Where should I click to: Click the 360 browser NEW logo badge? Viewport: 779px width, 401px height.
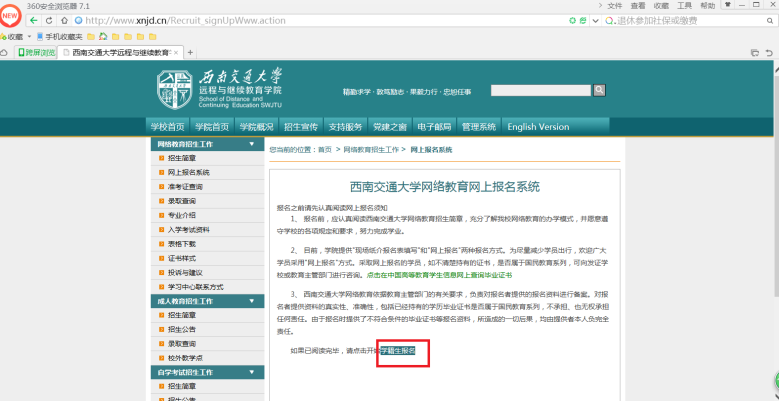pos(10,15)
